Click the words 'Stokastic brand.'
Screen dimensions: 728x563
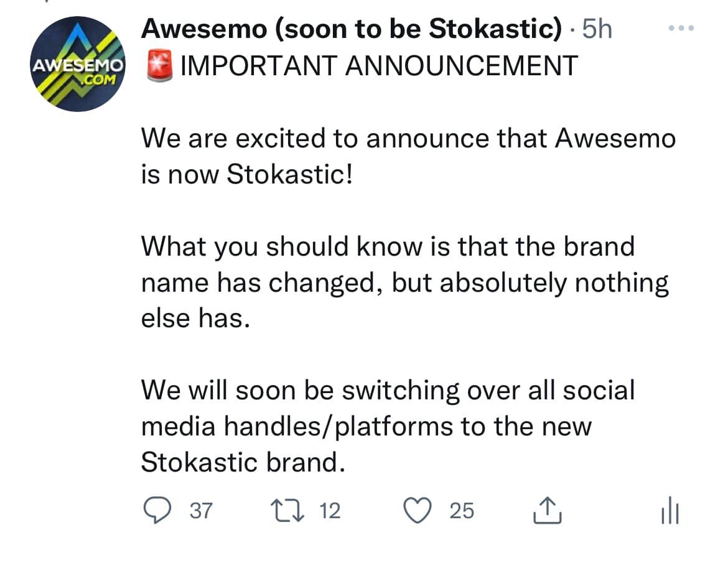(x=243, y=462)
